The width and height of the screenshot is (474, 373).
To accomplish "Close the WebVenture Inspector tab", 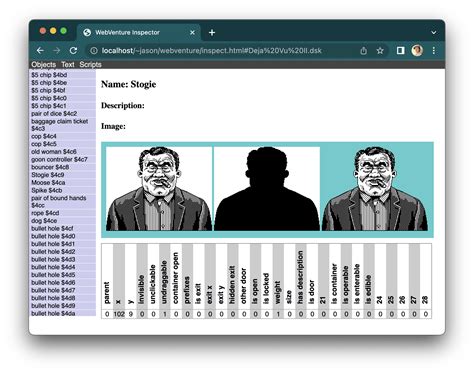I will 192,33.
